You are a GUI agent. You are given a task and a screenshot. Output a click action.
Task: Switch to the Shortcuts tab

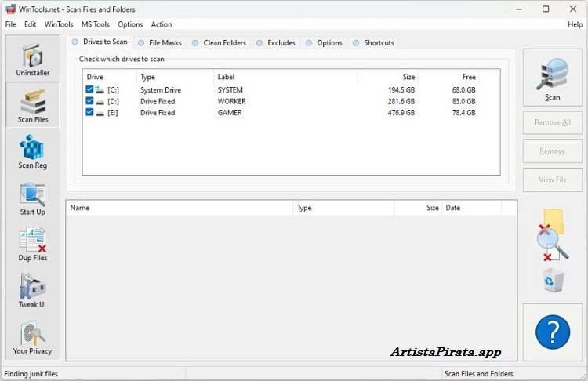pyautogui.click(x=373, y=43)
